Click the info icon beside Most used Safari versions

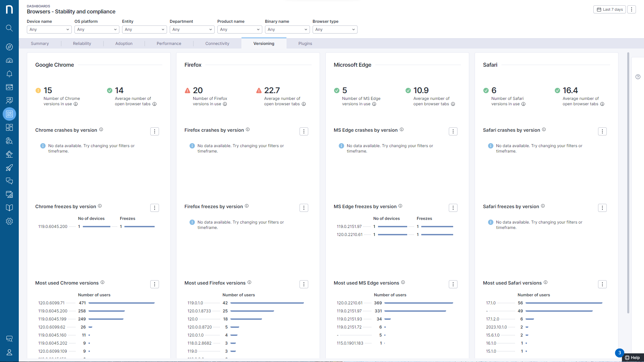[545, 283]
